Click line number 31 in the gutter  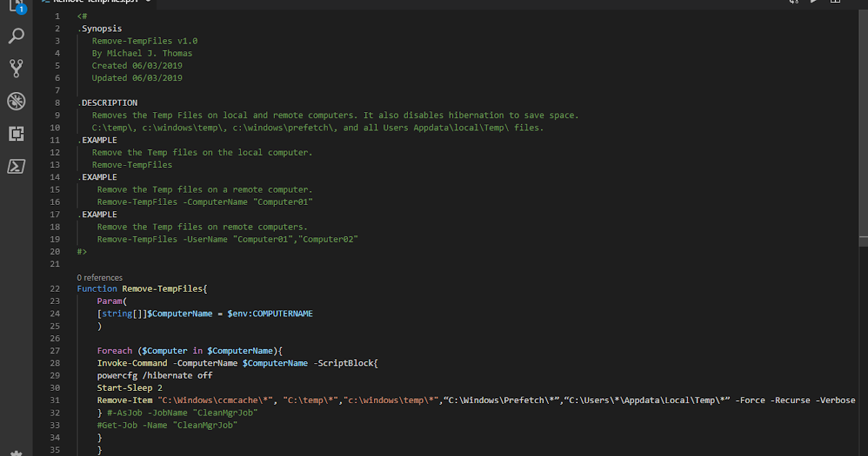click(55, 400)
